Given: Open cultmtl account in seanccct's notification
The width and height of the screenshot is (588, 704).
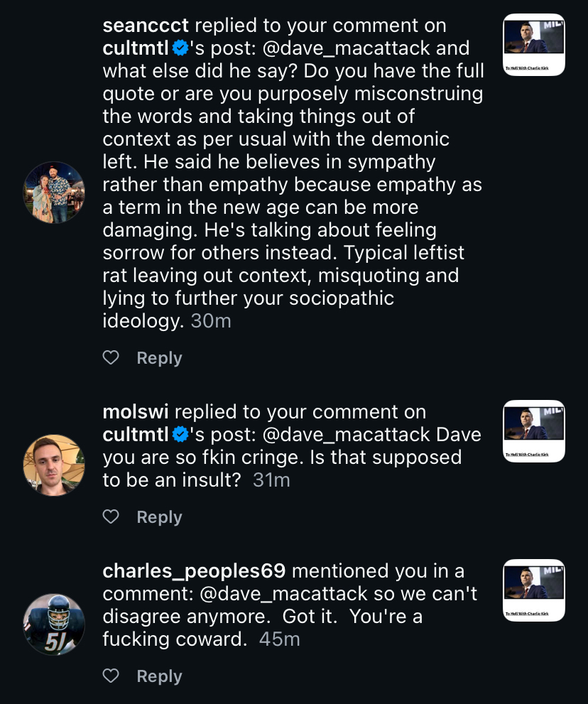Looking at the screenshot, I should click(x=136, y=48).
